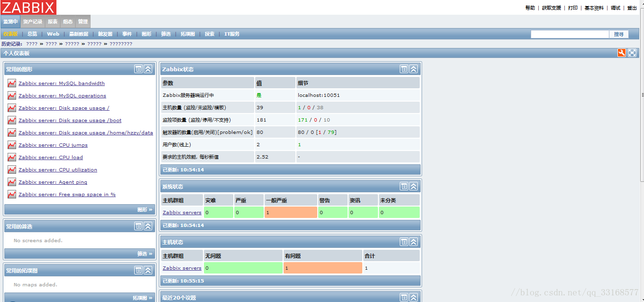Image resolution: width=644 pixels, height=302 pixels.
Task: Open Zabbix server: Disk space usage / link
Action: (64, 108)
